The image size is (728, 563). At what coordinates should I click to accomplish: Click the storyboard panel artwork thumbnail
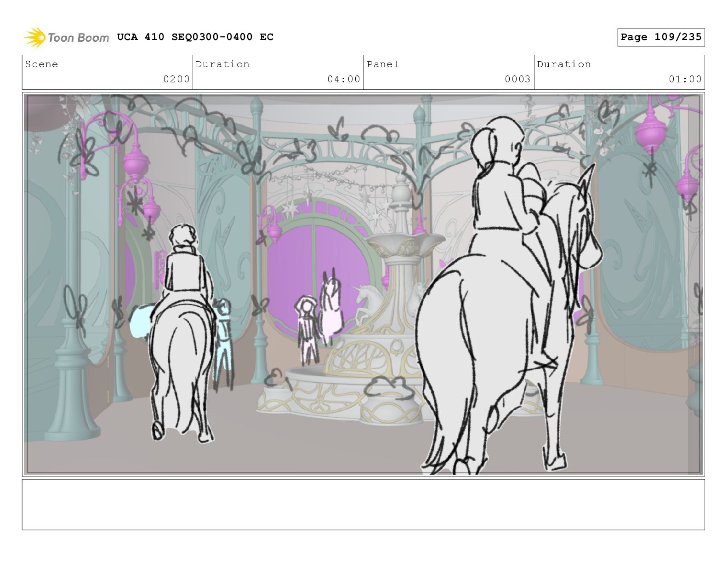363,284
